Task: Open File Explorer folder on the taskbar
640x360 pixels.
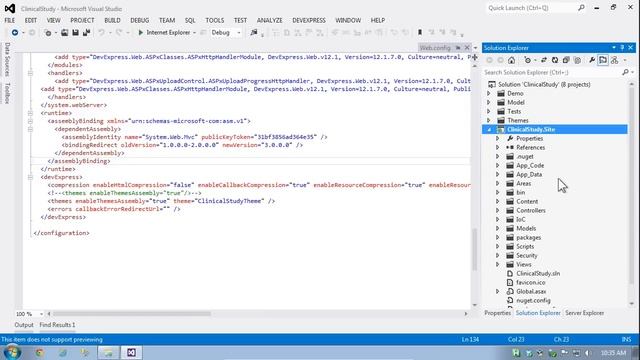Action: (108, 353)
